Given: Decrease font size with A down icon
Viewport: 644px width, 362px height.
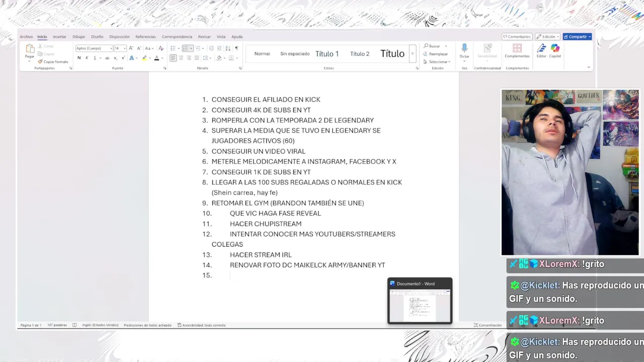Looking at the screenshot, I should 139,48.
